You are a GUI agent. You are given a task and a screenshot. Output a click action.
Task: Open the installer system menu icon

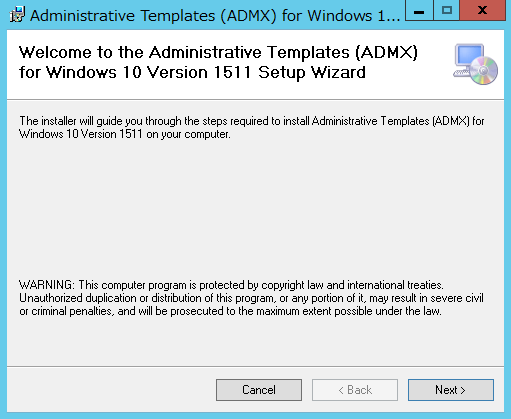click(x=17, y=15)
